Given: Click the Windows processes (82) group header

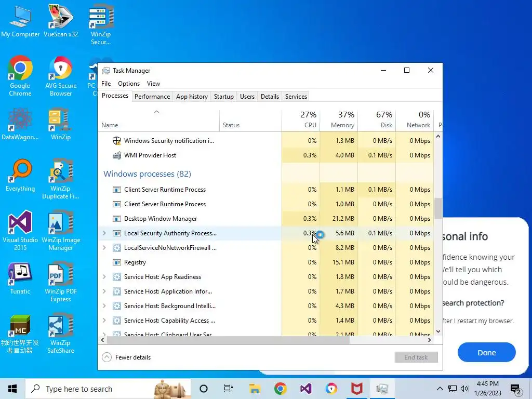Looking at the screenshot, I should pos(147,174).
